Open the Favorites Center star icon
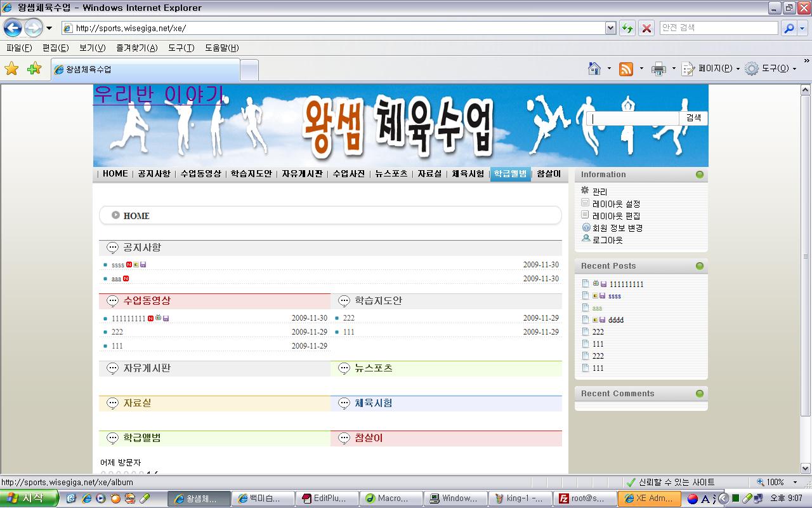Screen dimensions: 812x508 [x=11, y=69]
